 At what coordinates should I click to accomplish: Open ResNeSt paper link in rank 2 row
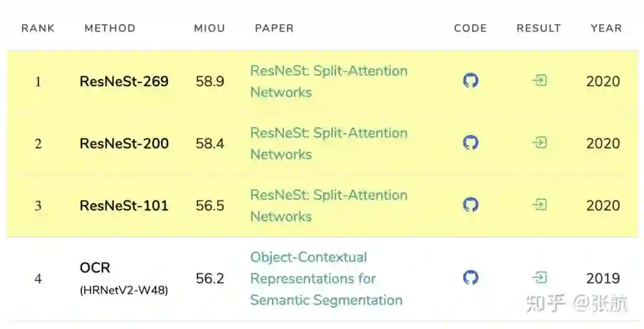pyautogui.click(x=329, y=143)
